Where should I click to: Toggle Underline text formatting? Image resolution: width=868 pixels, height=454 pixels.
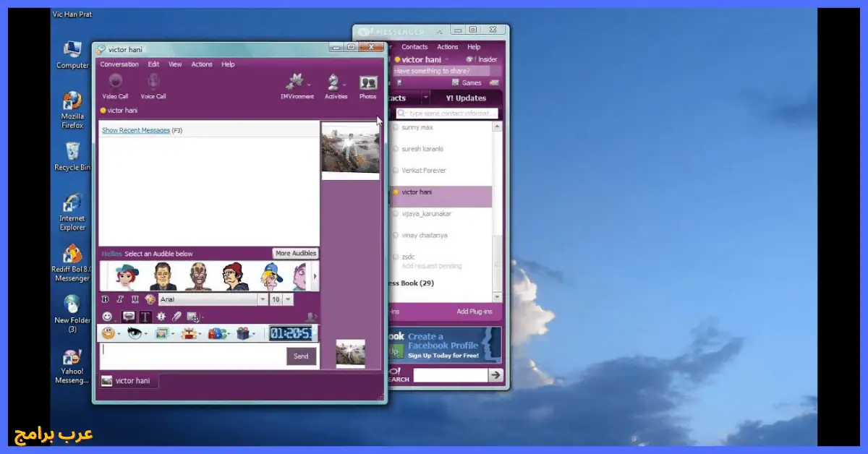[135, 299]
